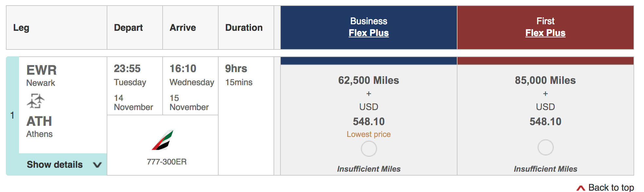Click the connecting flights airplane icon
This screenshot has width=644, height=192.
point(36,101)
